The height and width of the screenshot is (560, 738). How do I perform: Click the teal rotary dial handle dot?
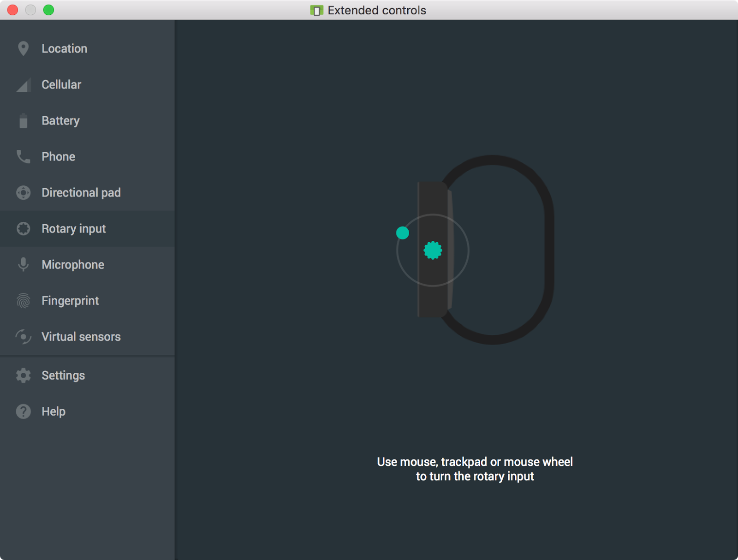click(403, 233)
